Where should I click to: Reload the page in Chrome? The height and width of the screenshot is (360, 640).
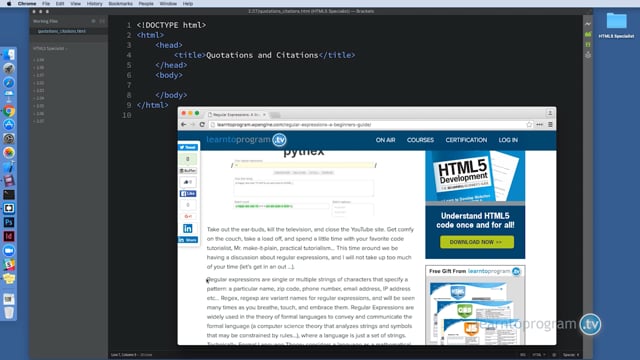202,124
